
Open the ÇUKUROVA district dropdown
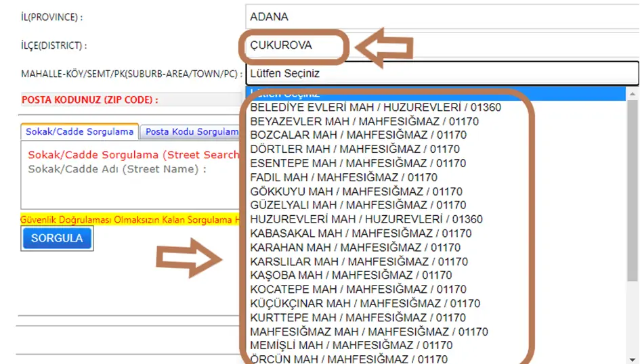click(442, 45)
